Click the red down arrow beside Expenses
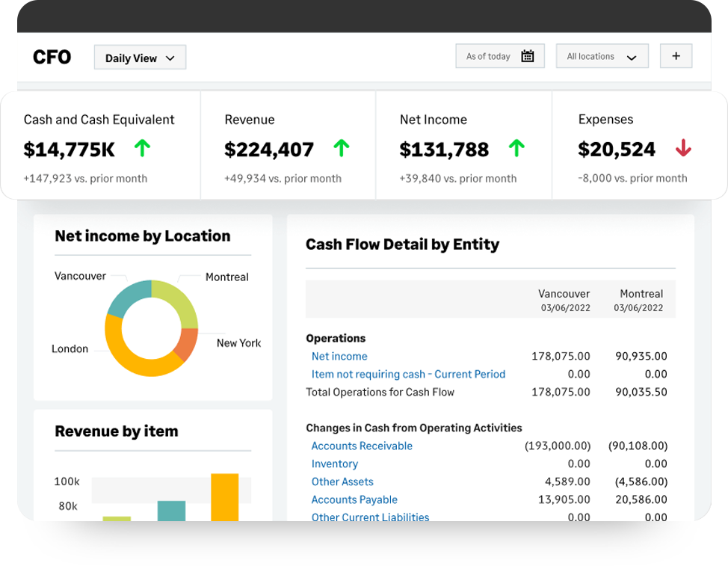Screen dimensions: 728x566 [x=683, y=148]
